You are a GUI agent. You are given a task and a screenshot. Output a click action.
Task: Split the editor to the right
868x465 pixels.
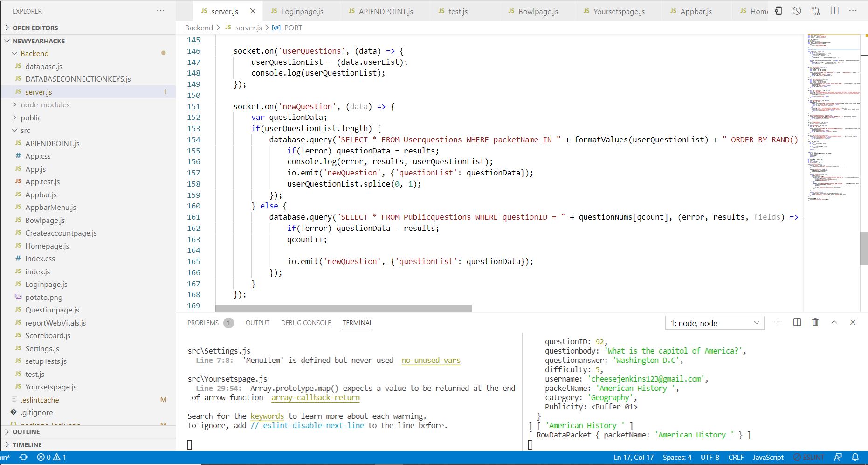coord(834,11)
